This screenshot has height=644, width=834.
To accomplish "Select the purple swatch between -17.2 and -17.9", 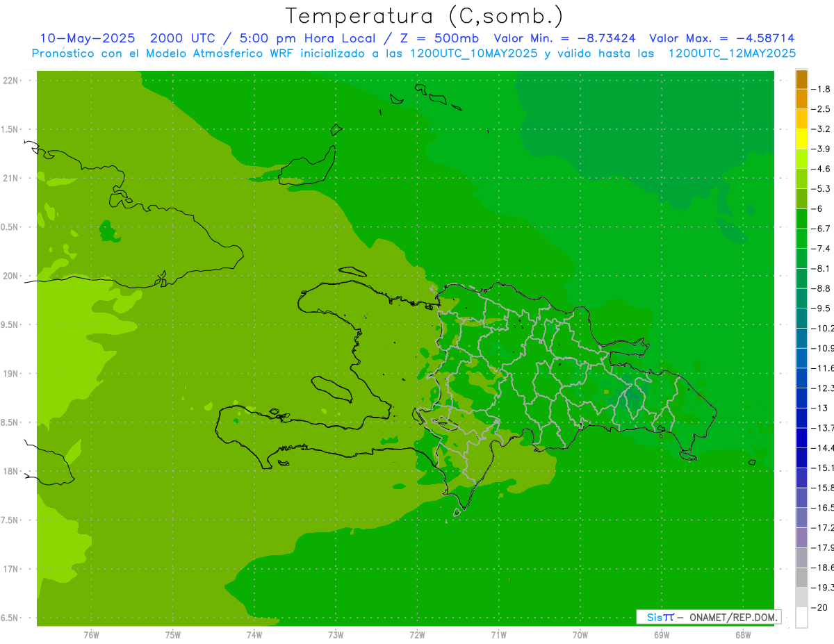I will coord(802,538).
